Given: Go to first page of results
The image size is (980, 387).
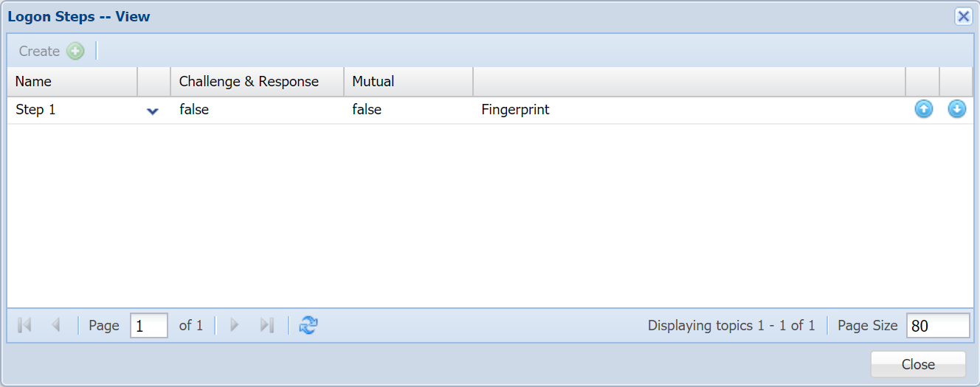Looking at the screenshot, I should click(x=24, y=325).
